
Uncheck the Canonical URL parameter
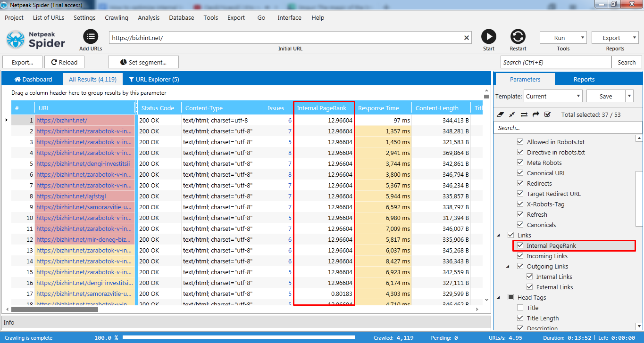coord(520,173)
